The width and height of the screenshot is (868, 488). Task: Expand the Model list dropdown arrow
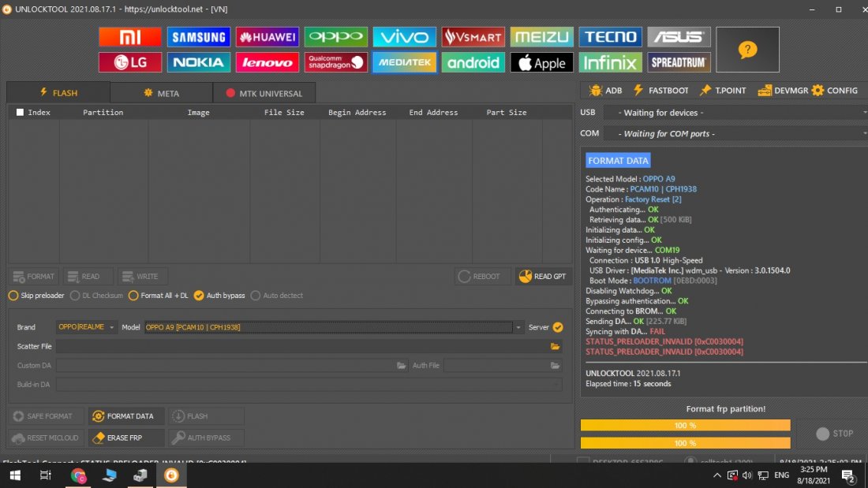click(518, 327)
